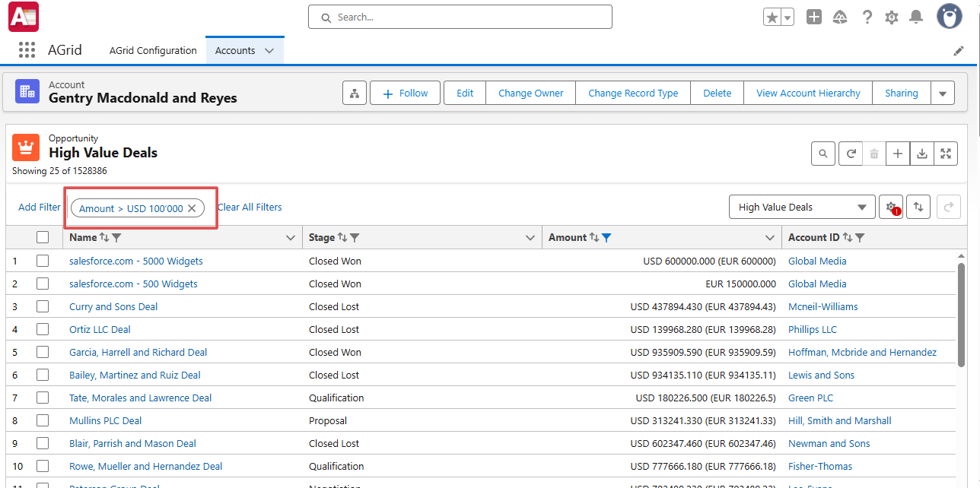Open the Amount column menu chevron
Image resolution: width=980 pixels, height=488 pixels.
click(x=769, y=238)
